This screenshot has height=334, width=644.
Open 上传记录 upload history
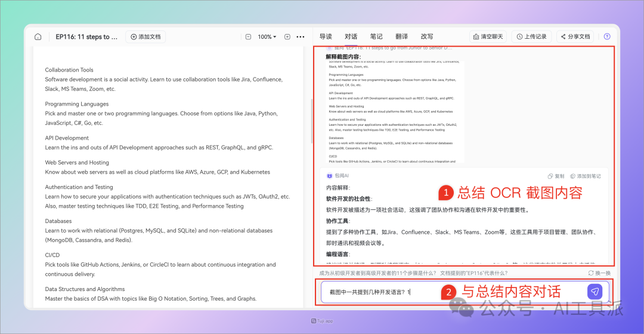(531, 37)
